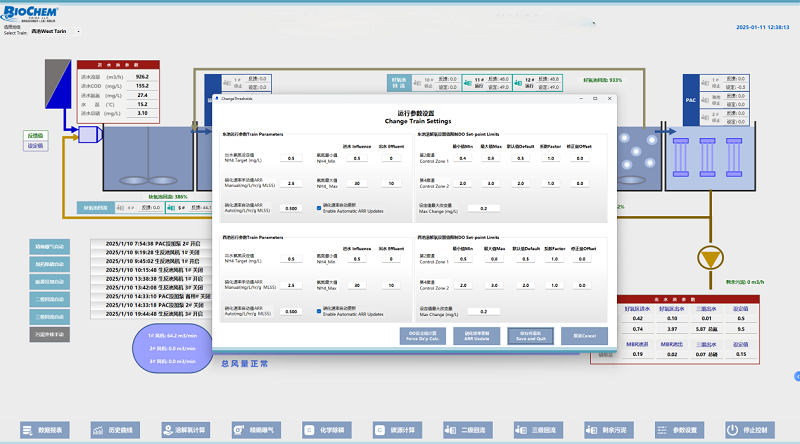Click the 11# recirculation pump icon

coord(468,83)
